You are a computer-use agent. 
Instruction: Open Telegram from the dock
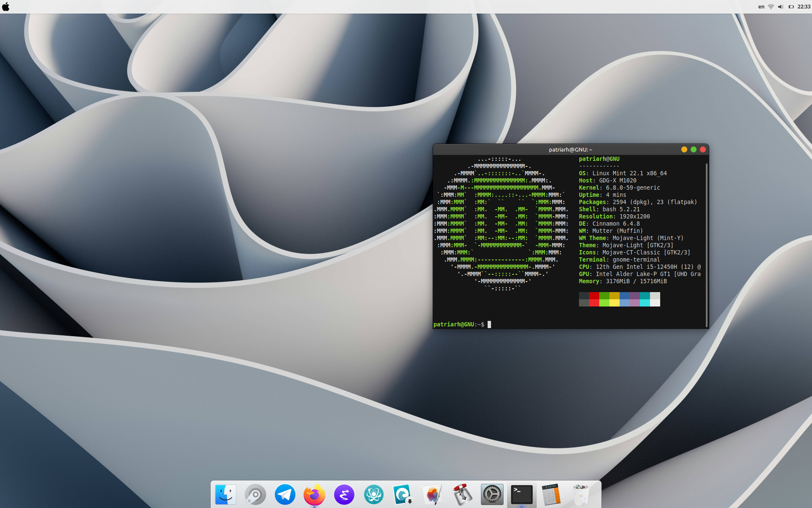point(285,494)
